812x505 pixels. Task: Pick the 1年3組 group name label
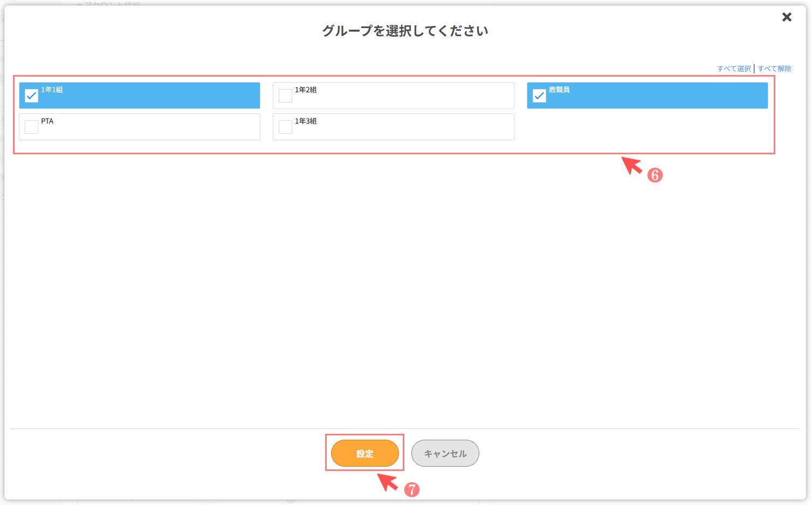(306, 121)
